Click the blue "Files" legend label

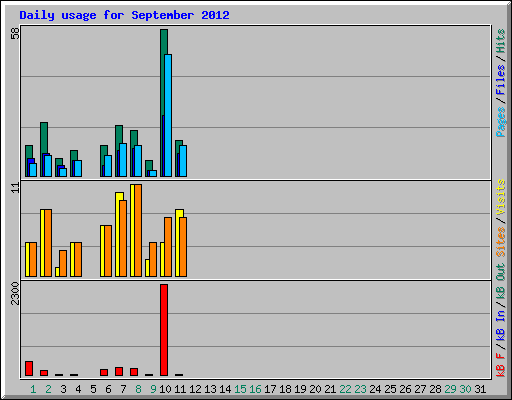point(501,79)
